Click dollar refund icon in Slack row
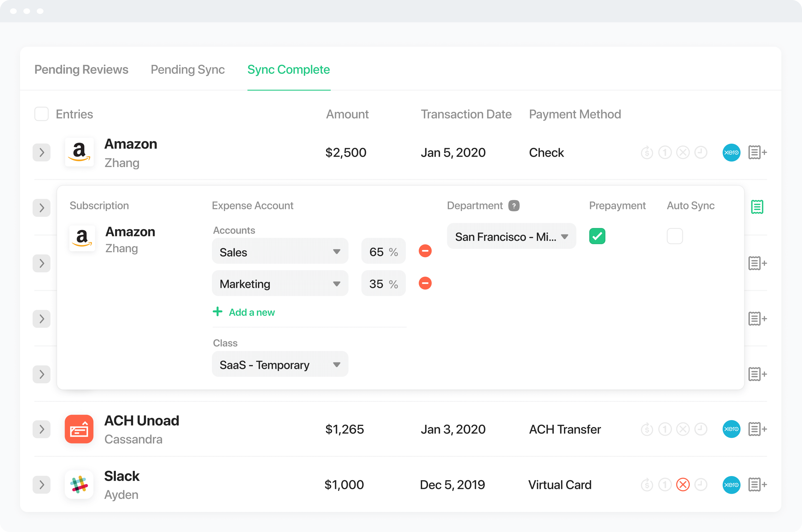This screenshot has height=532, width=802. pyautogui.click(x=647, y=484)
